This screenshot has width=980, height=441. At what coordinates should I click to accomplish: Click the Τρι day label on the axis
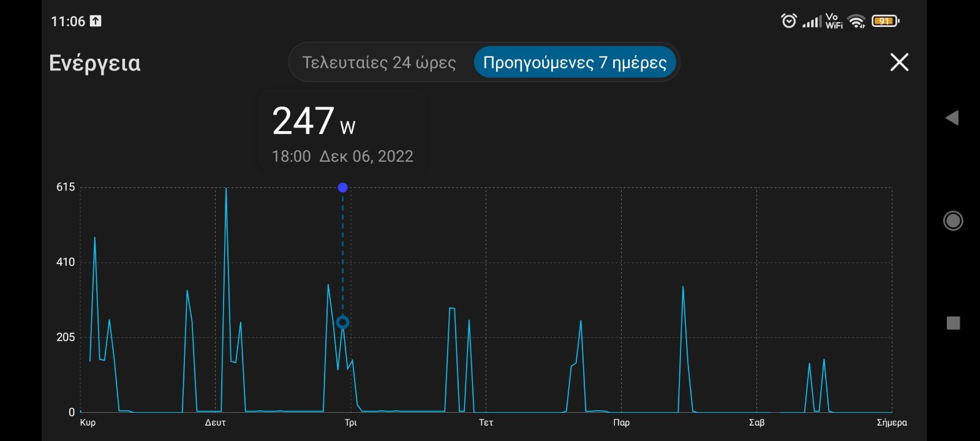(x=351, y=423)
